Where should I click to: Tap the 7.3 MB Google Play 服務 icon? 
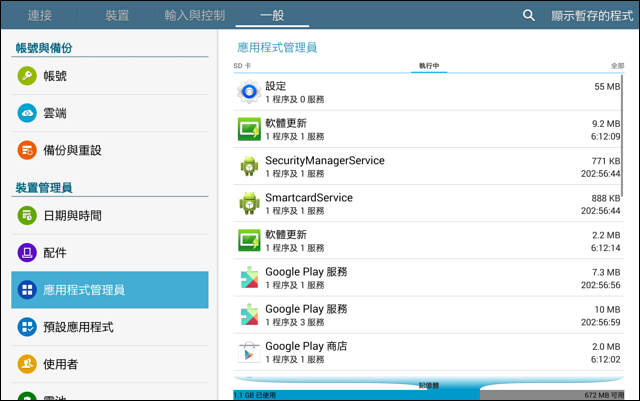coord(249,278)
